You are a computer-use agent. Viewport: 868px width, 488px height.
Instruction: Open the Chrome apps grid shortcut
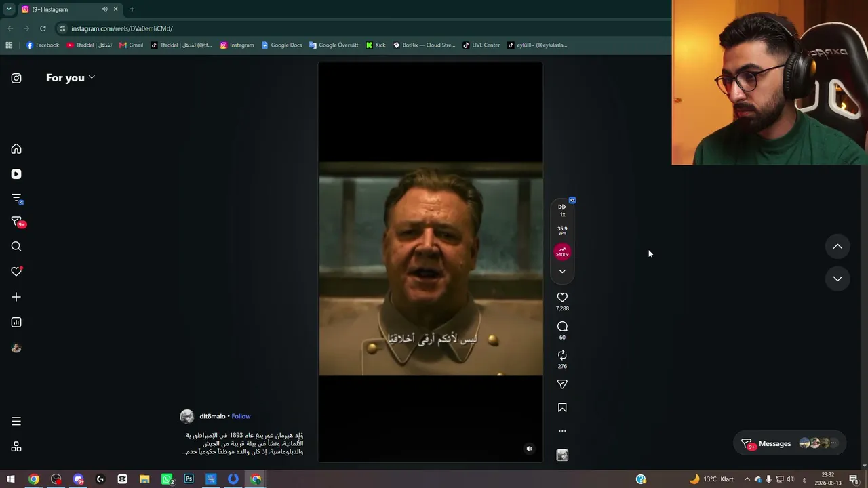coord(9,45)
